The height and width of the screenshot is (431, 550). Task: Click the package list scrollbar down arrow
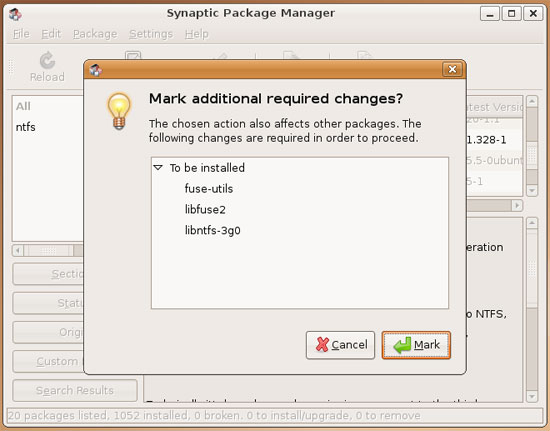click(532, 190)
